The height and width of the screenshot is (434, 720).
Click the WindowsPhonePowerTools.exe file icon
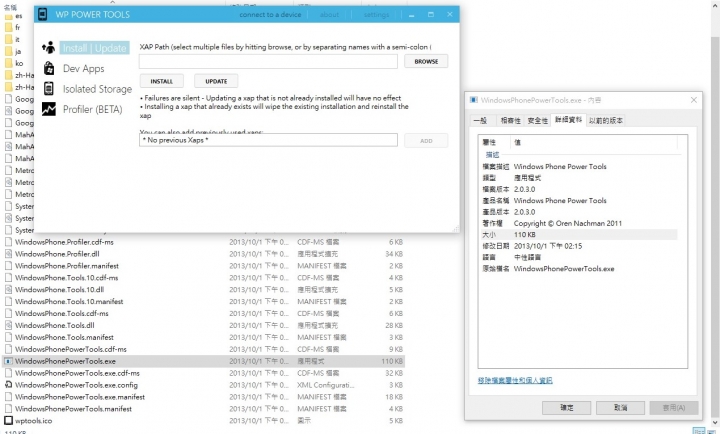point(8,361)
